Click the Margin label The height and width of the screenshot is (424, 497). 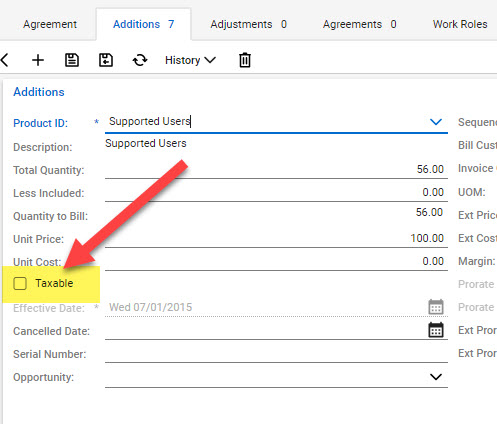[477, 261]
